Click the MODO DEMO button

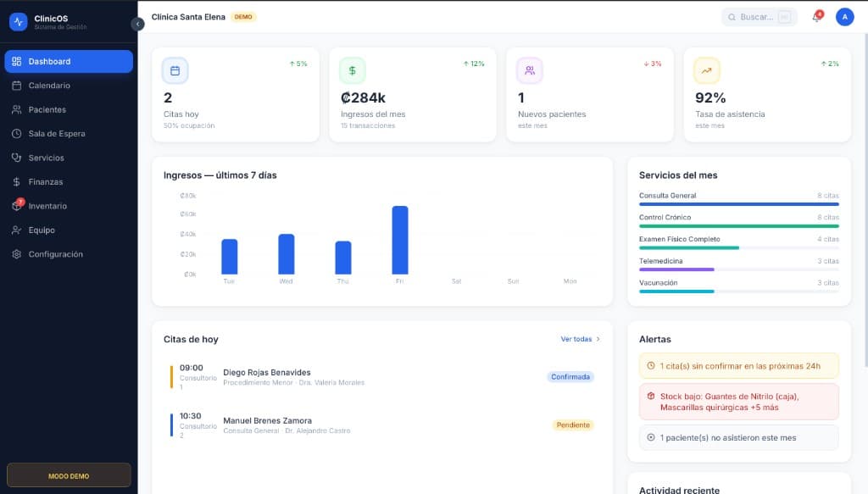[x=69, y=475]
